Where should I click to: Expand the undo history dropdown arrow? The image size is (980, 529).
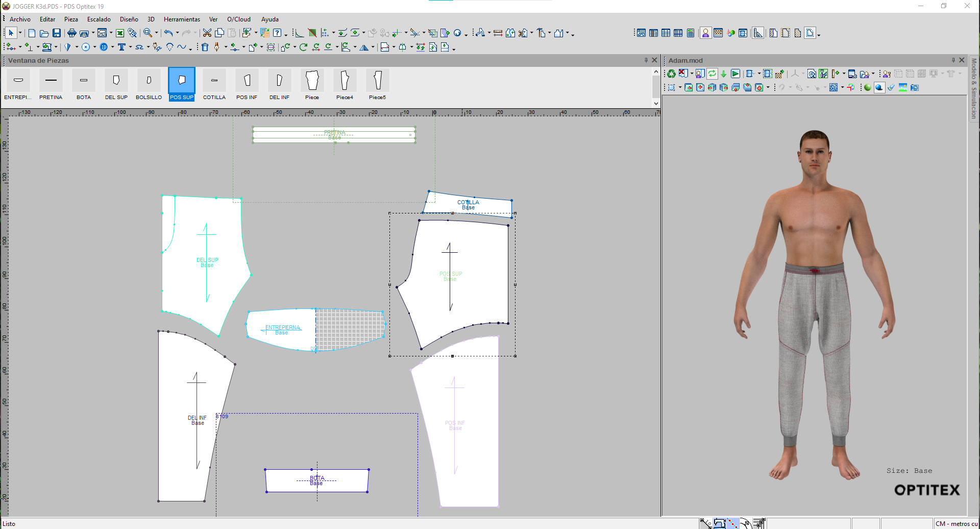[177, 33]
